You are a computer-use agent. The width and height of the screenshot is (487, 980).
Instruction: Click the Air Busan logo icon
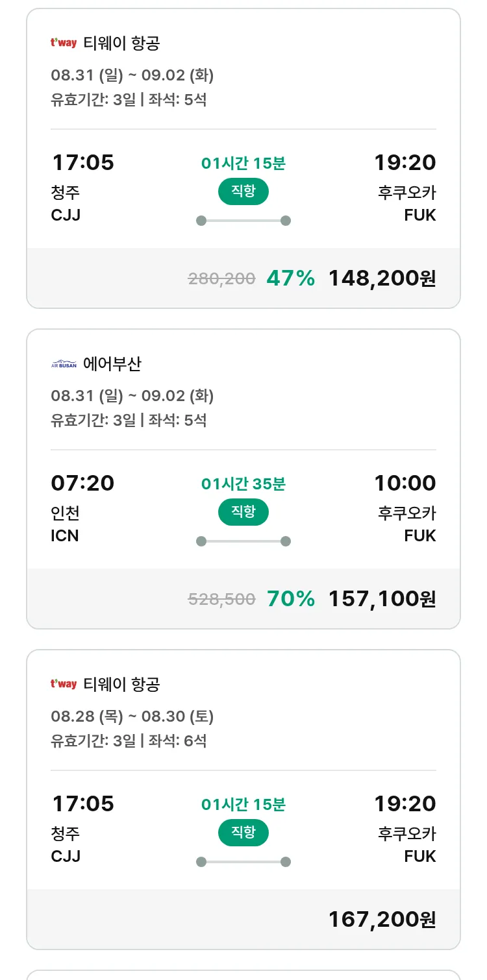pos(64,364)
